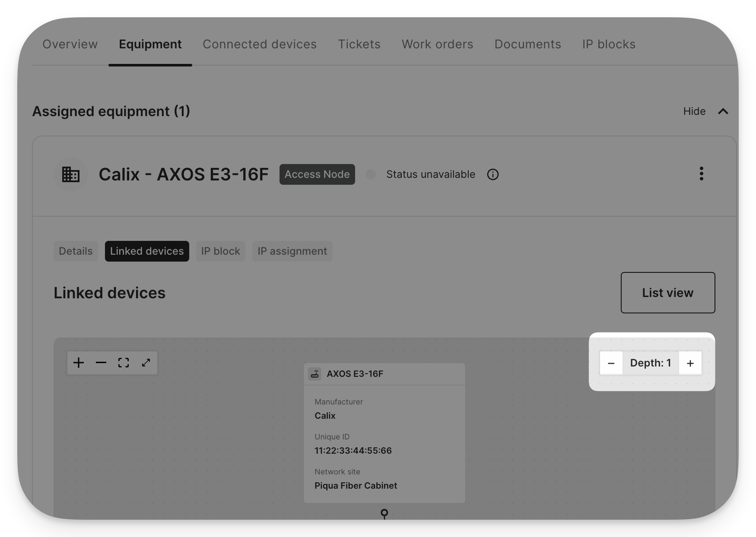Click the Hide label
This screenshot has height=537, width=756.
(x=694, y=111)
